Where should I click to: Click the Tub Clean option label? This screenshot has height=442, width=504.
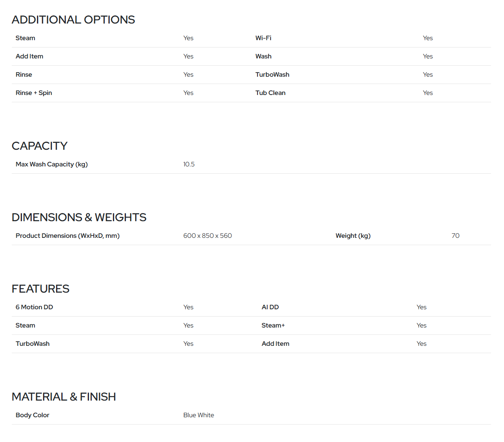270,93
